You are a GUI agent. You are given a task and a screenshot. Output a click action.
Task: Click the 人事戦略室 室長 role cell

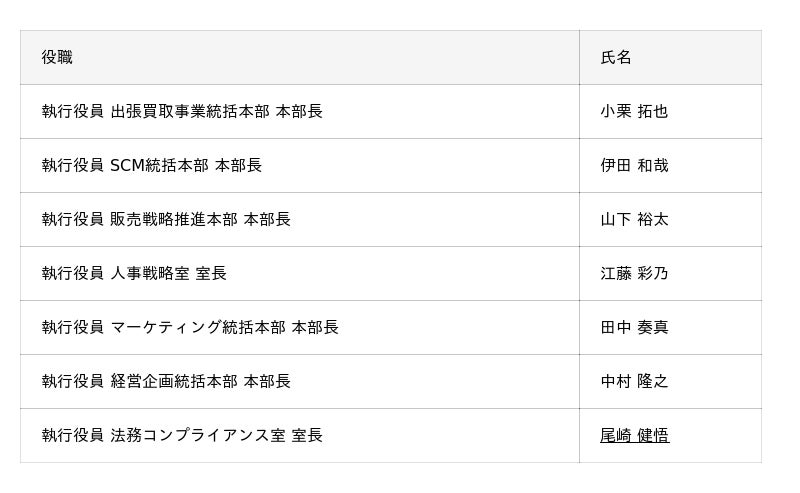coord(168,274)
